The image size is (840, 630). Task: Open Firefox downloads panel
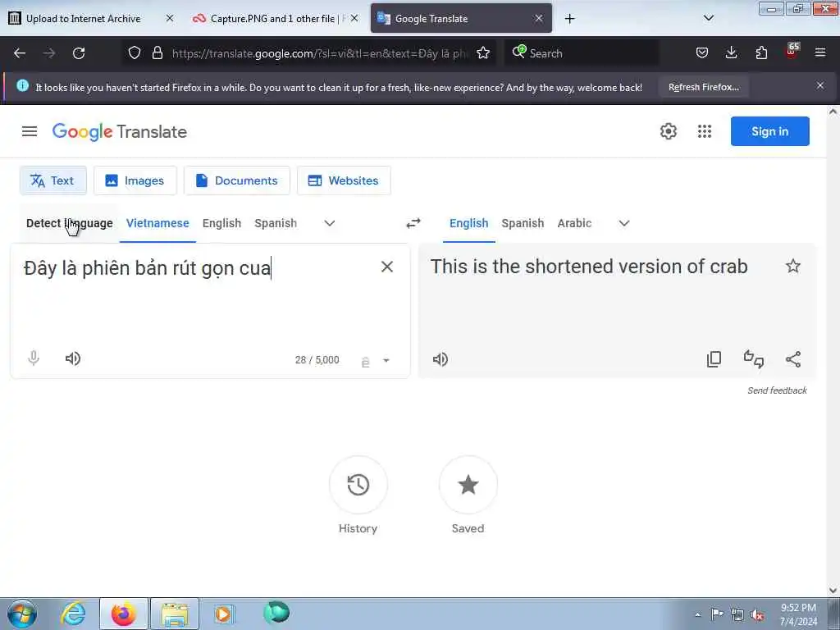(731, 53)
